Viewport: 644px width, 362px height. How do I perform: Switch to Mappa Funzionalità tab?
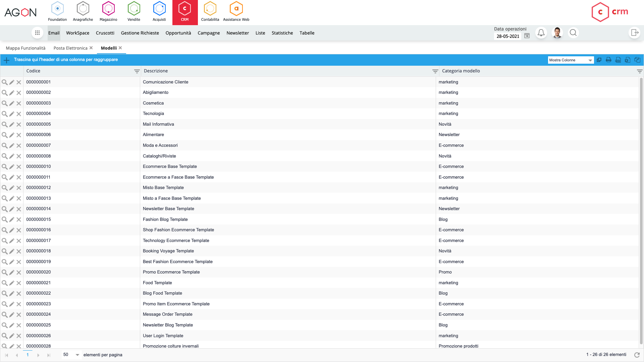tap(25, 48)
